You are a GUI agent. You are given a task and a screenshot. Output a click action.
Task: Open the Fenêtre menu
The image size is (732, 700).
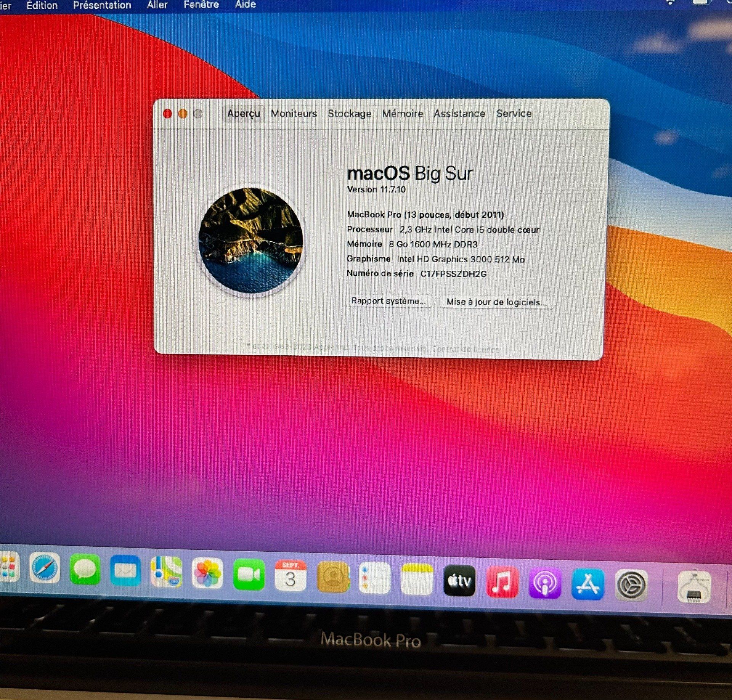(201, 5)
